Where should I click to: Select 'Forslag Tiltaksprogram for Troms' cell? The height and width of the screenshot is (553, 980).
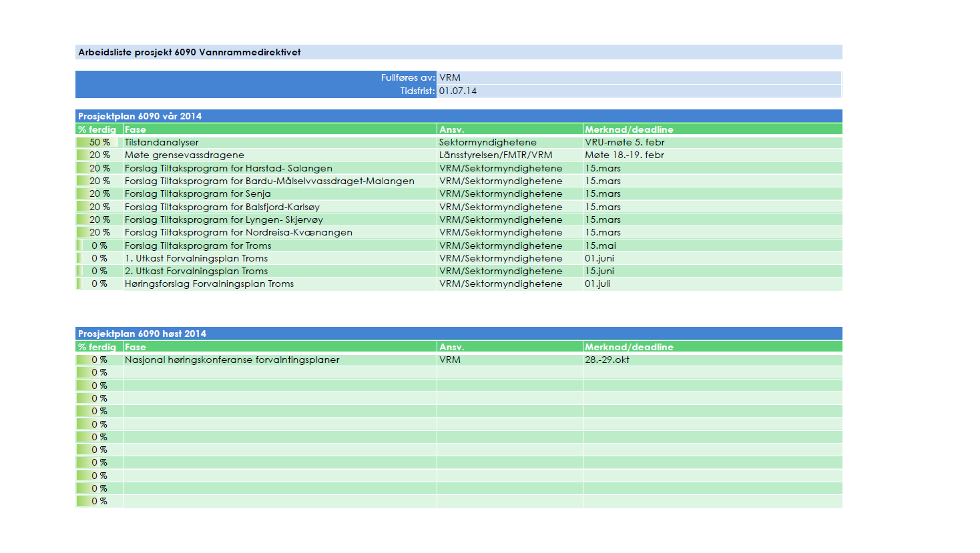[280, 245]
